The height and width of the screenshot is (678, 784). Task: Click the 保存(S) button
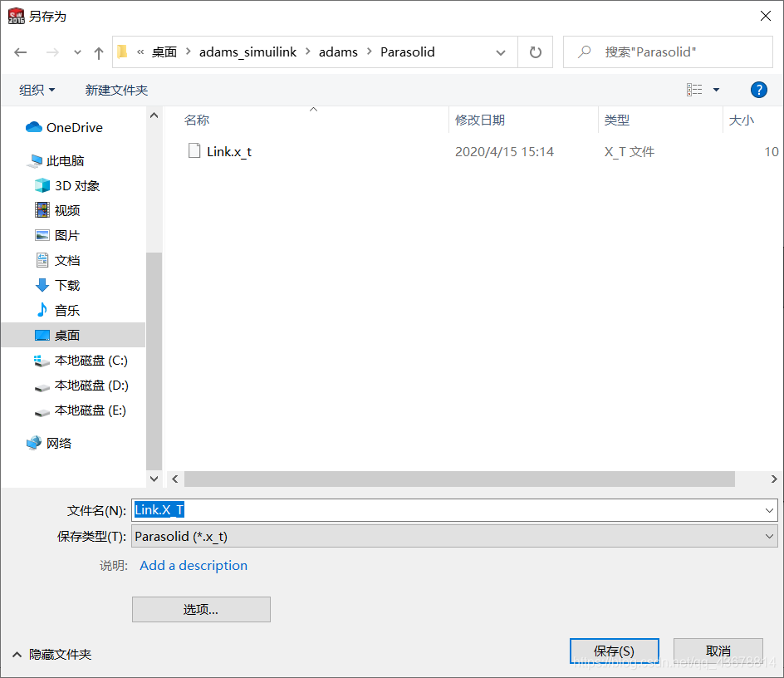614,651
